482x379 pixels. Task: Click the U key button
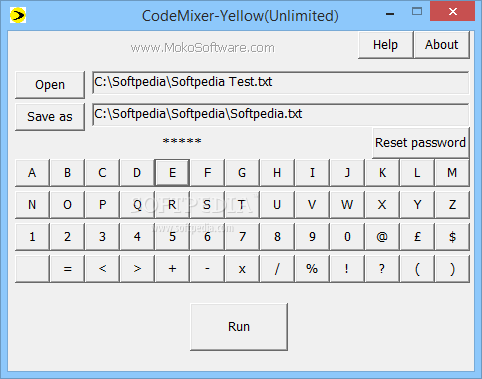(277, 205)
